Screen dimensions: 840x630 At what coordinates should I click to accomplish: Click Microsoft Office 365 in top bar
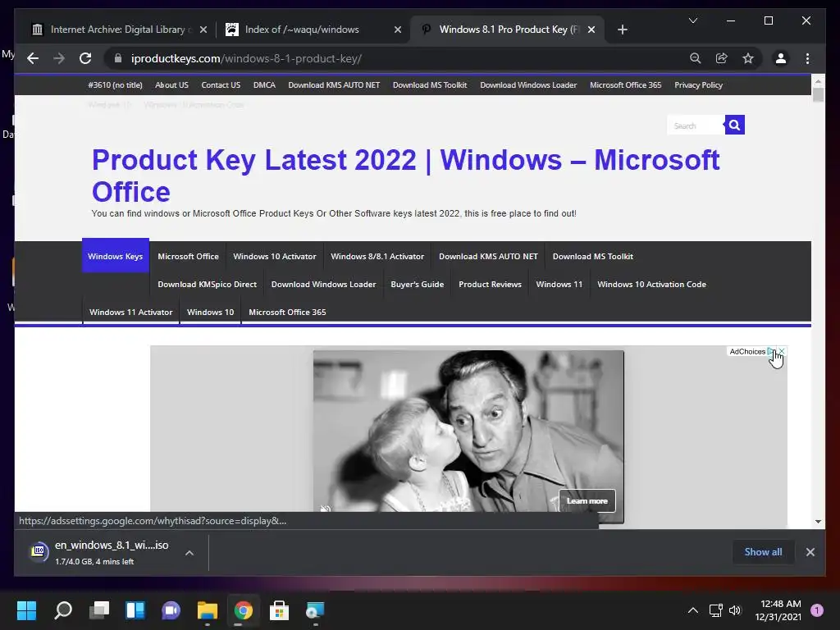coord(625,84)
